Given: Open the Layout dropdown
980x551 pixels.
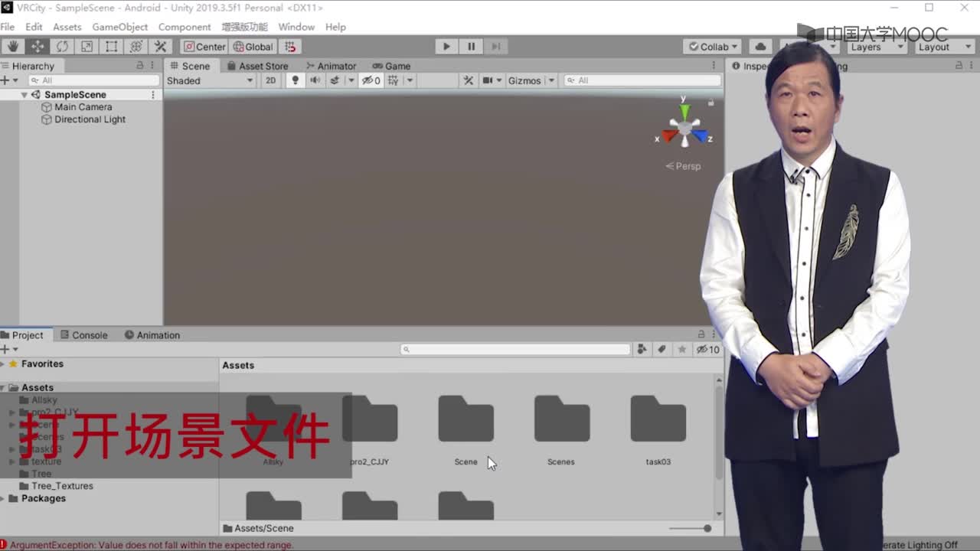Looking at the screenshot, I should point(944,47).
